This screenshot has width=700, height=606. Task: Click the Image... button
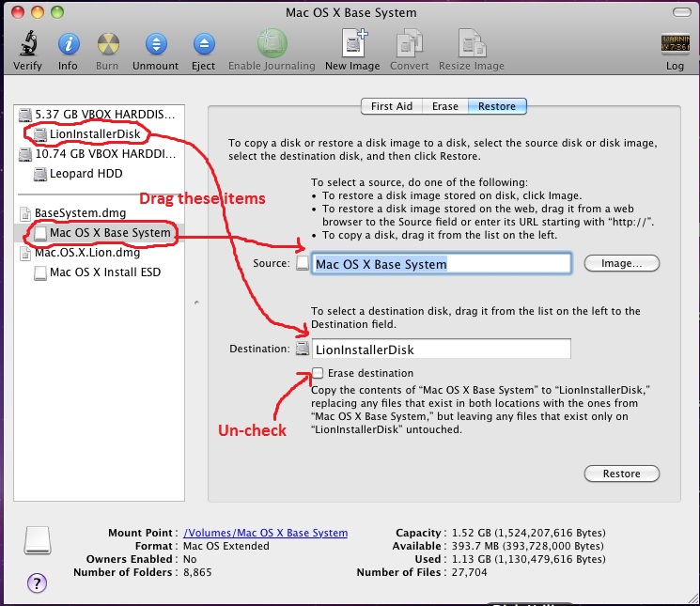click(621, 263)
